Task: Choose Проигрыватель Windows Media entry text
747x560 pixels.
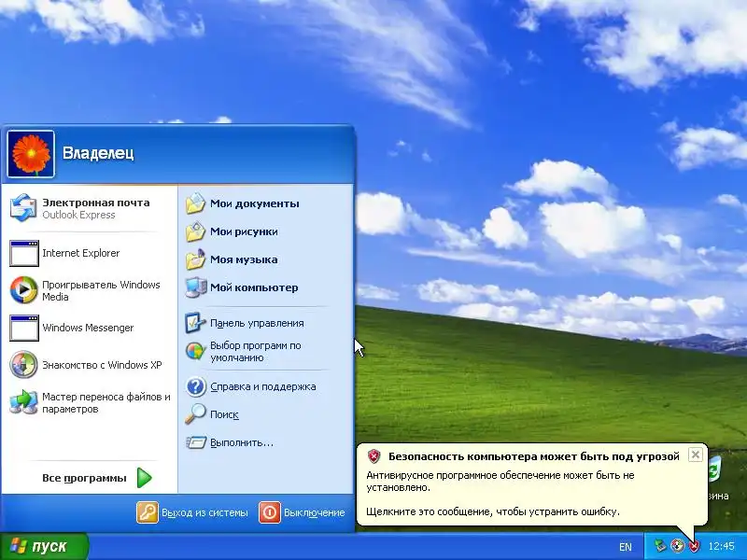Action: [101, 290]
